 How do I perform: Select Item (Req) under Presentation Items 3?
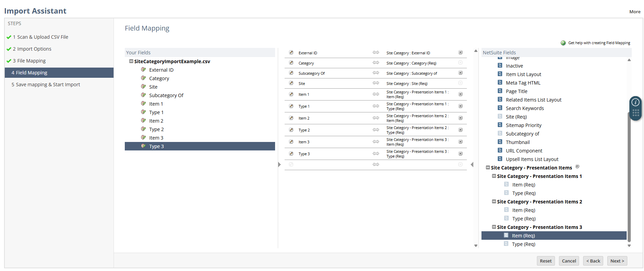coord(554,236)
